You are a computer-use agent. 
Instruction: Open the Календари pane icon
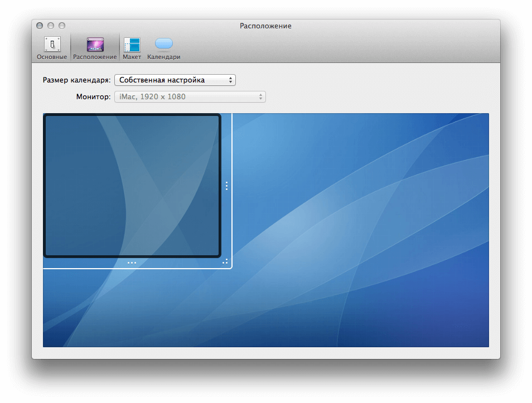(x=163, y=44)
